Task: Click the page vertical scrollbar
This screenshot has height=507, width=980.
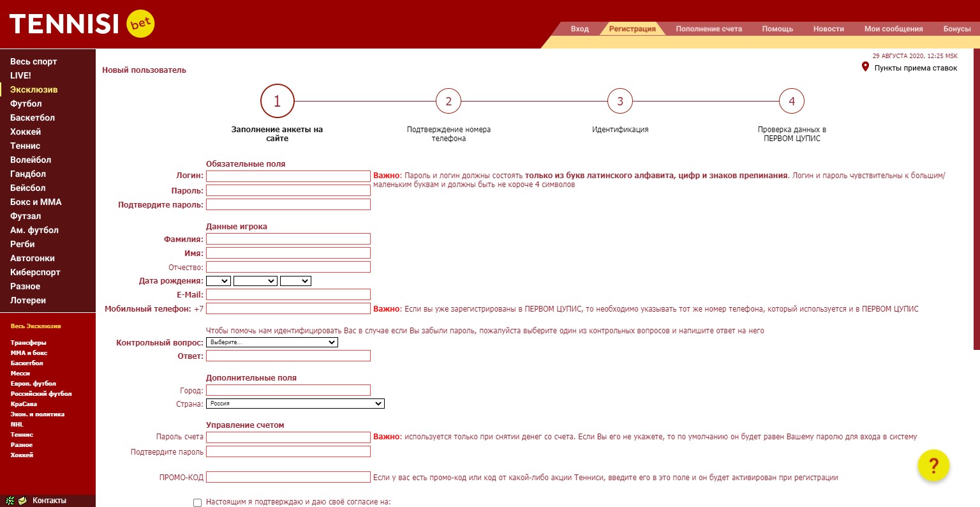Action: click(977, 199)
